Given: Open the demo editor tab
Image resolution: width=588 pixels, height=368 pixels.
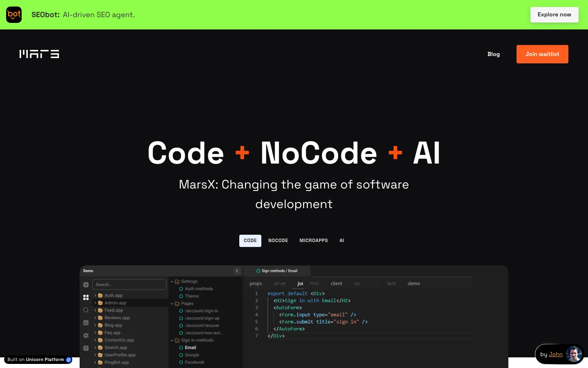Looking at the screenshot, I should 414,283.
